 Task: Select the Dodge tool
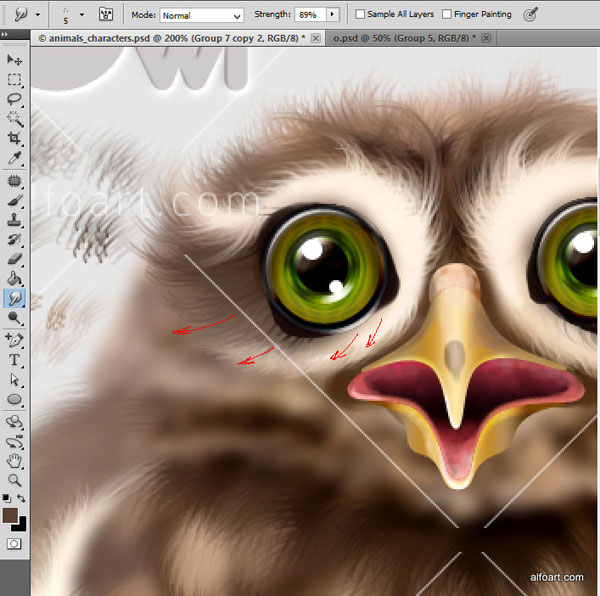pos(15,318)
